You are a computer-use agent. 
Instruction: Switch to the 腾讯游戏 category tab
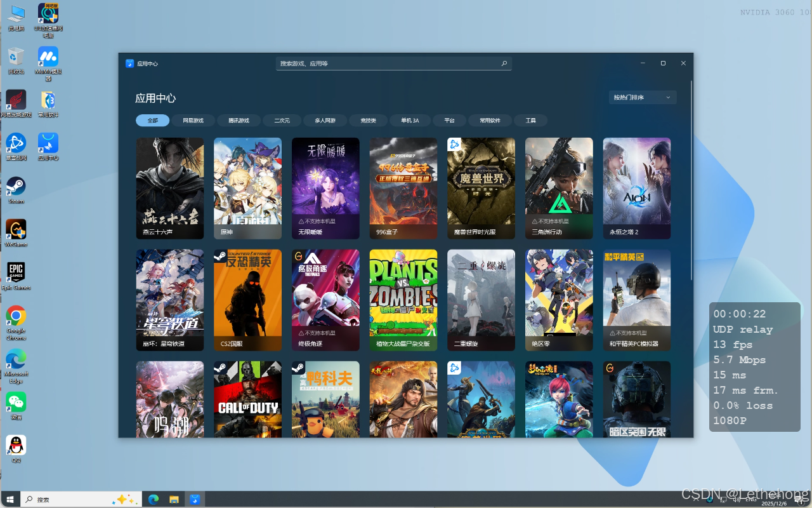point(239,121)
